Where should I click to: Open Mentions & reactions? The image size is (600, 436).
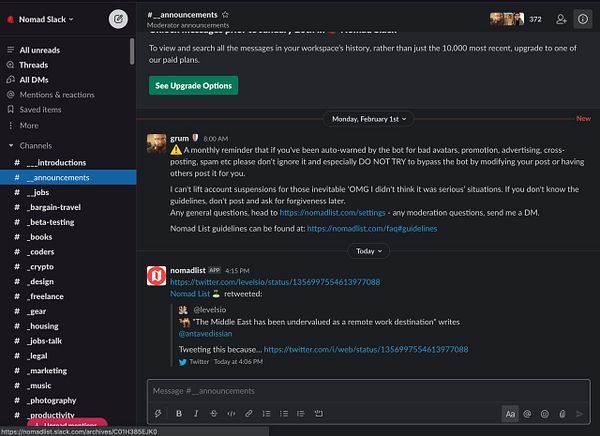click(57, 95)
